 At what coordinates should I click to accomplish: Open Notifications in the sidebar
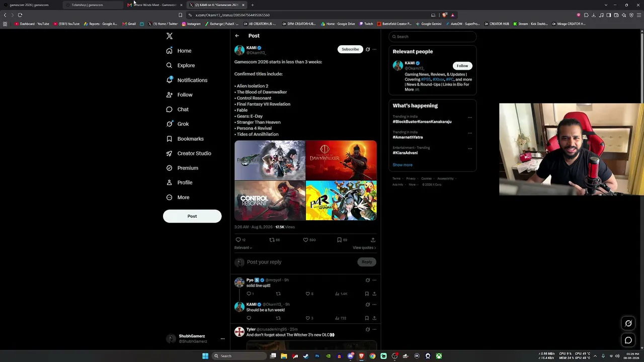(187, 80)
